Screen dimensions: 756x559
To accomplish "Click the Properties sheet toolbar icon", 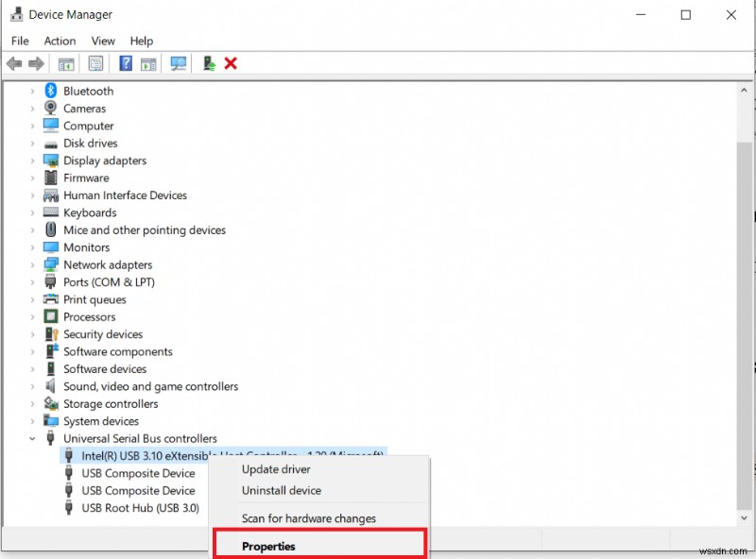I will (96, 63).
